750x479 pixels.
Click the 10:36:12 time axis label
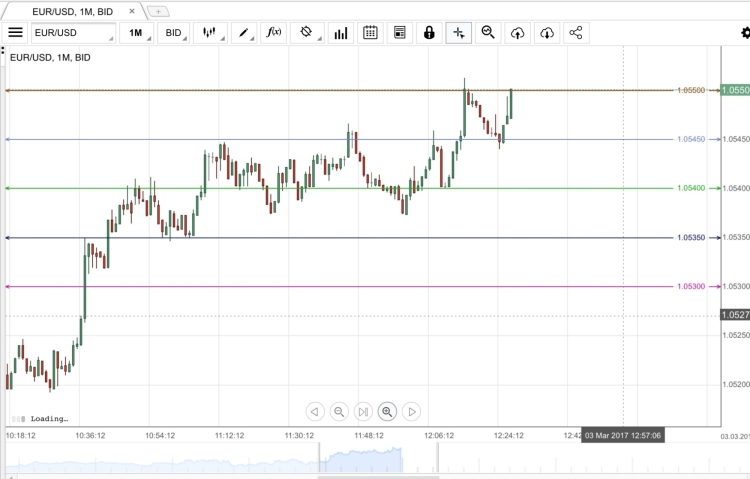90,435
